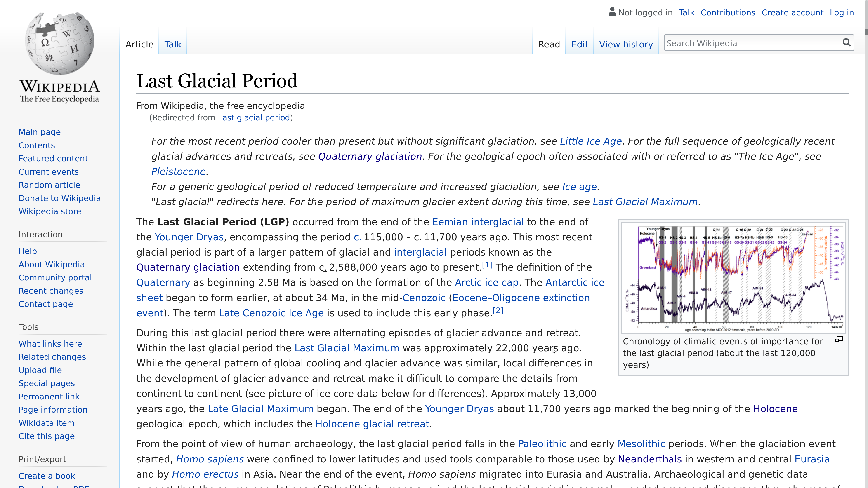Follow the Ice age hatnote link
Viewport: 868px width, 488px height.
579,187
